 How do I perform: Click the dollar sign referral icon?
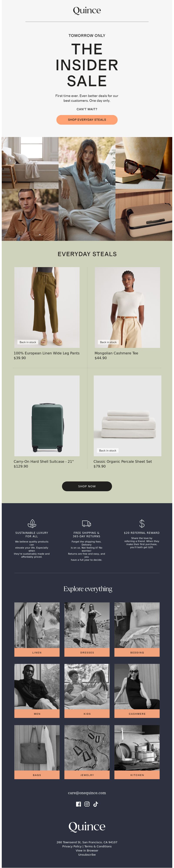tap(142, 523)
